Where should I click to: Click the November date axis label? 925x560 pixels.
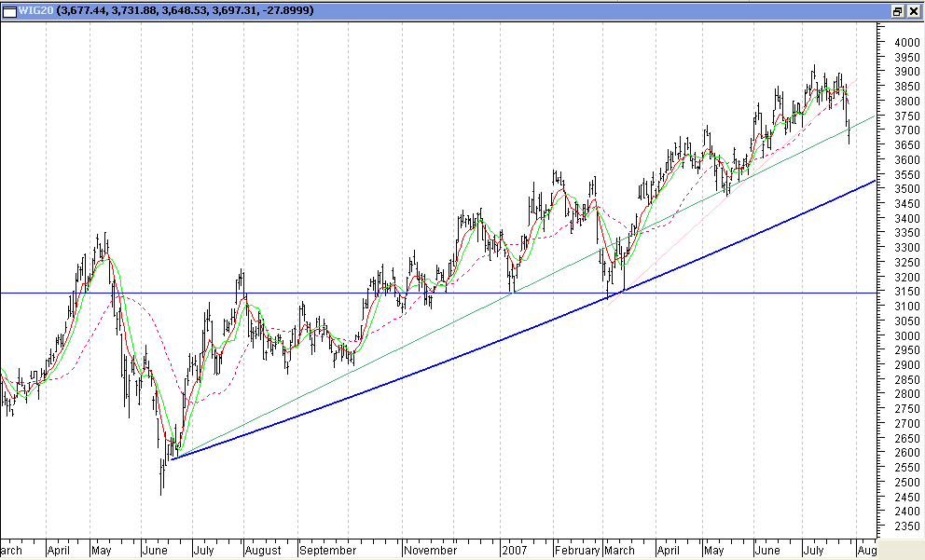click(431, 551)
